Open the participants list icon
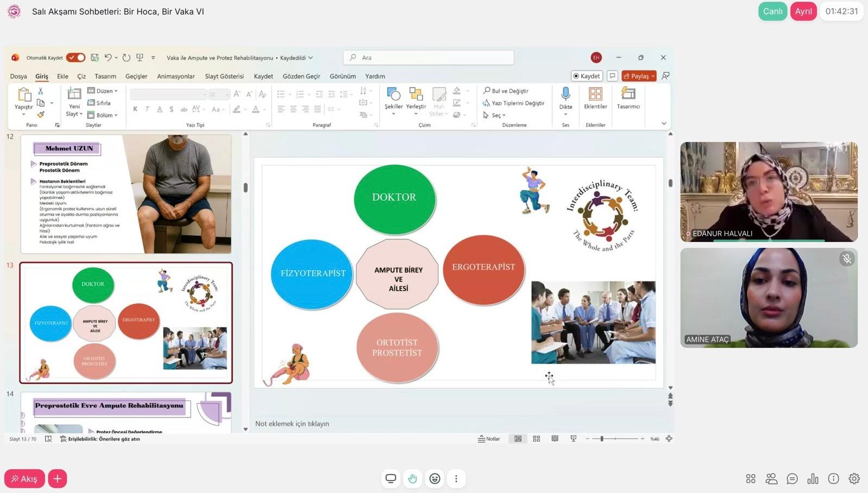Screen dimensions: 868x493 point(771,479)
